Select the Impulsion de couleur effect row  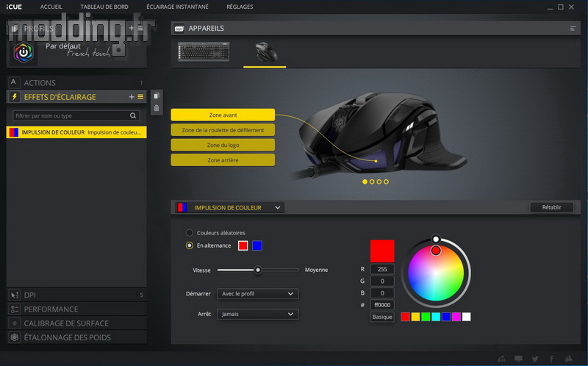(76, 132)
